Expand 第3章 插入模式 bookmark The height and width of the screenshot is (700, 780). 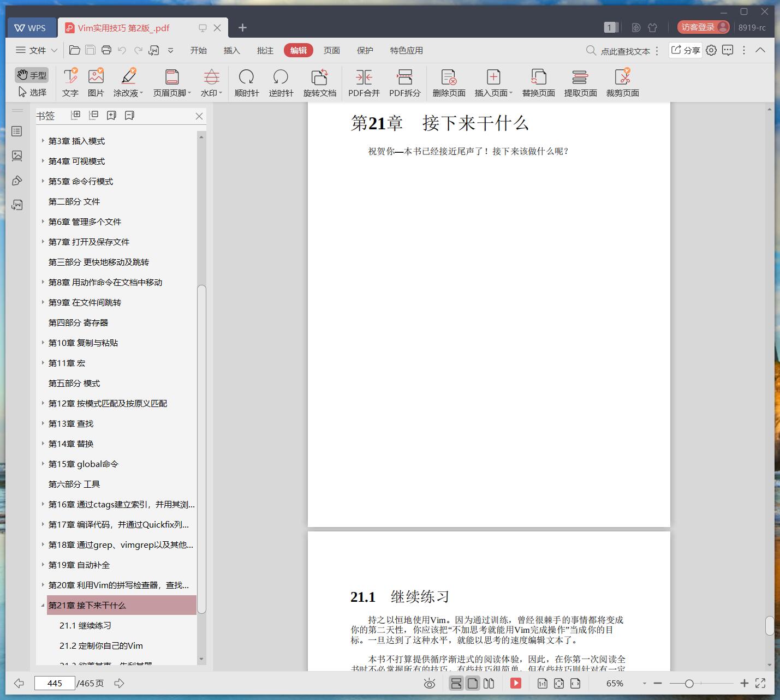(43, 141)
